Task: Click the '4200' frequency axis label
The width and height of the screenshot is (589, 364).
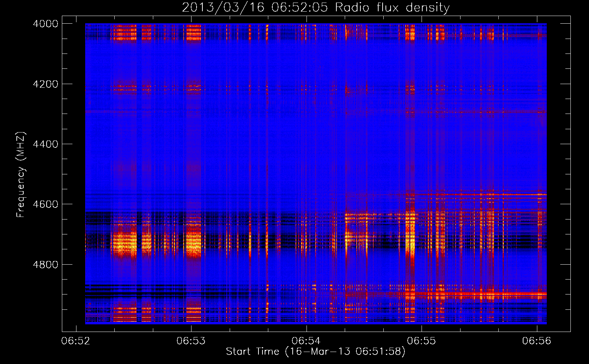Action: [46, 84]
